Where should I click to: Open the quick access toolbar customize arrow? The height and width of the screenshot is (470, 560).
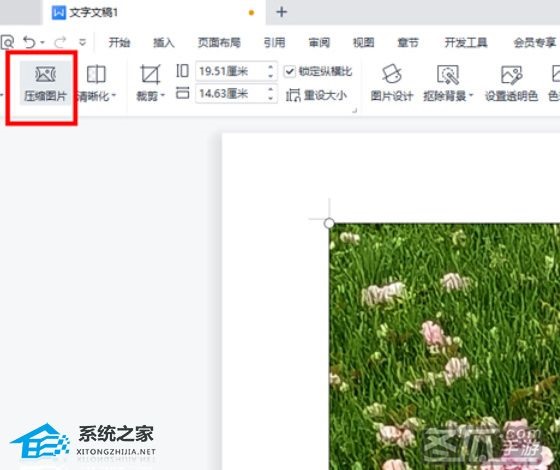82,42
